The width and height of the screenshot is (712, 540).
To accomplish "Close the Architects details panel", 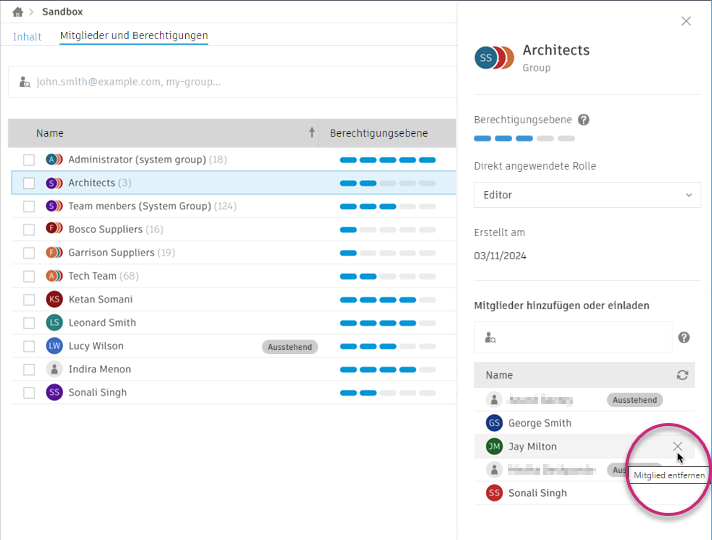I will pyautogui.click(x=686, y=21).
